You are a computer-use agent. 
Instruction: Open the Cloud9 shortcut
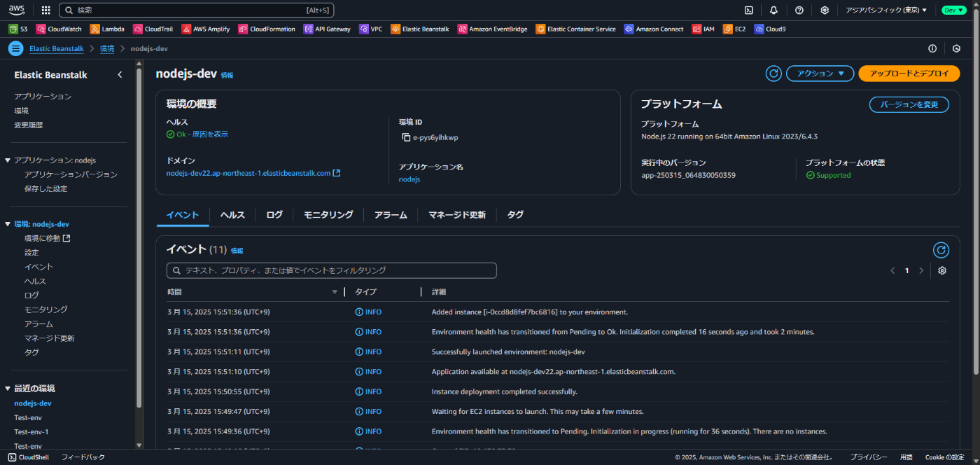770,29
